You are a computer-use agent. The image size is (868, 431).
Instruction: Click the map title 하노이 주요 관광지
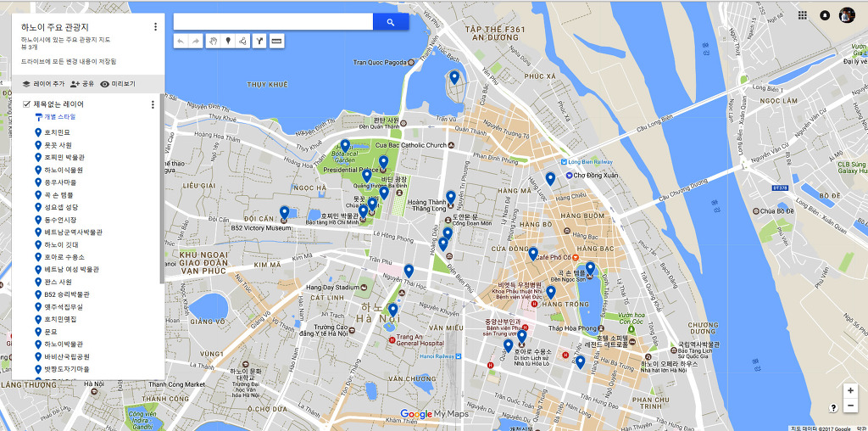pos(55,26)
